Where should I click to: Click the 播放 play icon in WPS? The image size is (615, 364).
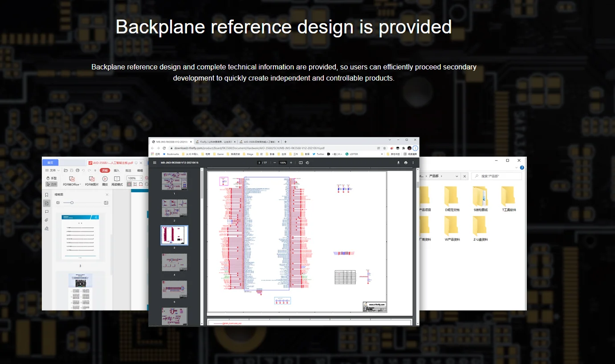105,179
